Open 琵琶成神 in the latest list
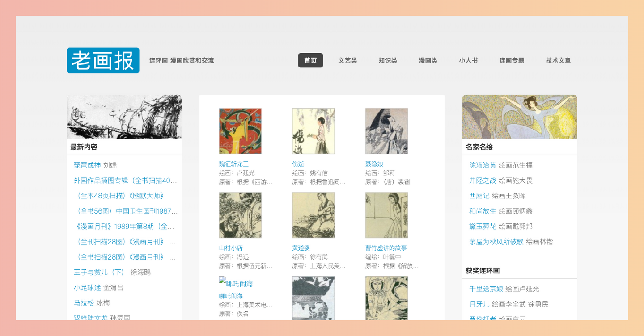The width and height of the screenshot is (644, 336). tap(87, 165)
